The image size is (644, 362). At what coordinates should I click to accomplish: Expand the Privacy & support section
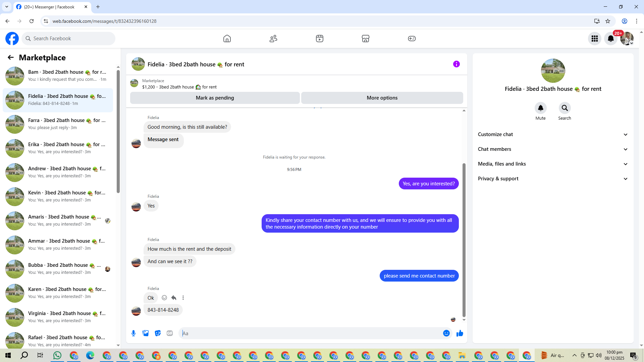[x=553, y=179]
